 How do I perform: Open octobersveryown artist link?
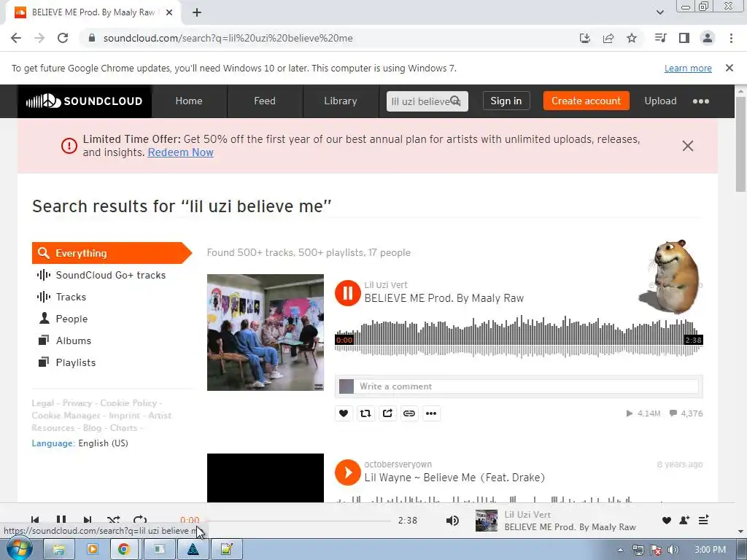click(398, 464)
